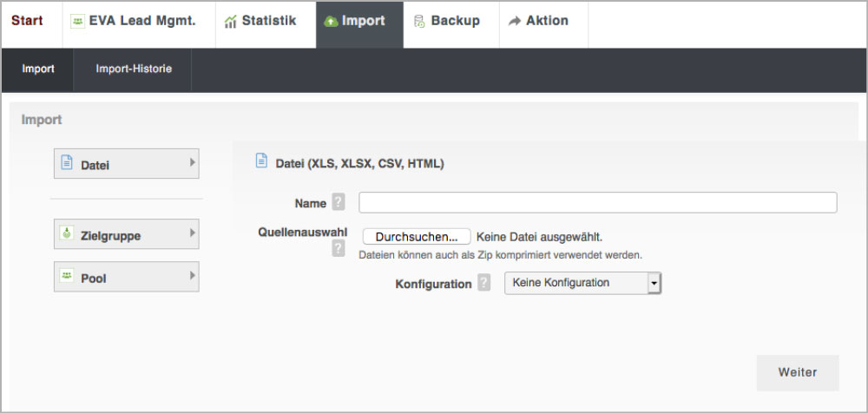Click the Datei document icon in sidebar
This screenshot has height=413, width=868.
pyautogui.click(x=67, y=163)
